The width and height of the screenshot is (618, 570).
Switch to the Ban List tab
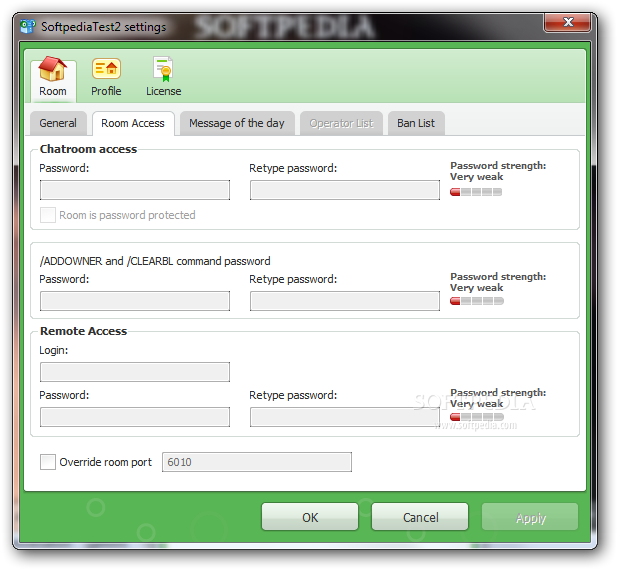(x=416, y=123)
